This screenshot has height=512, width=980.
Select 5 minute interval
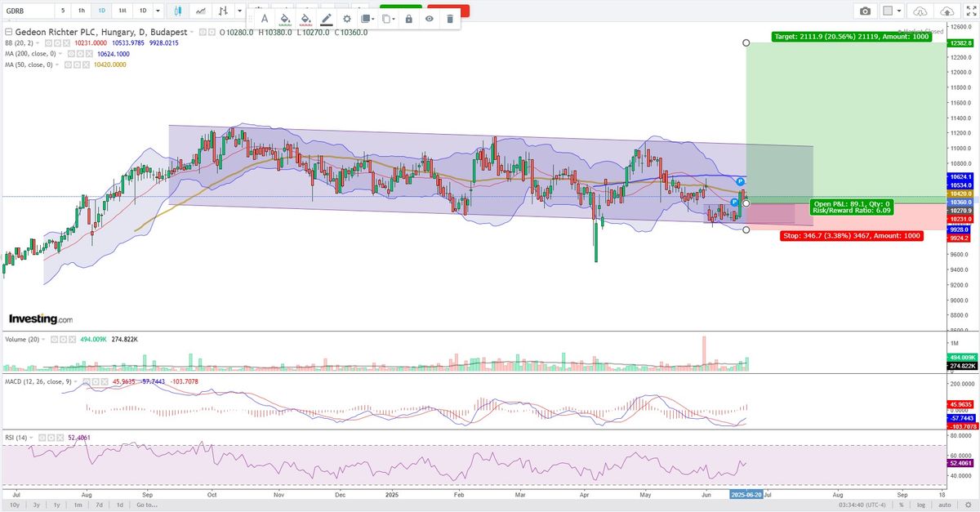(x=63, y=11)
